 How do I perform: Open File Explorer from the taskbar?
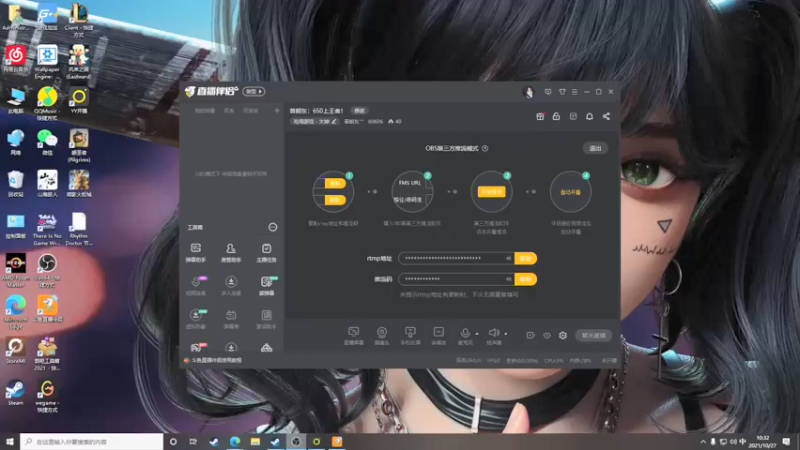pos(255,442)
